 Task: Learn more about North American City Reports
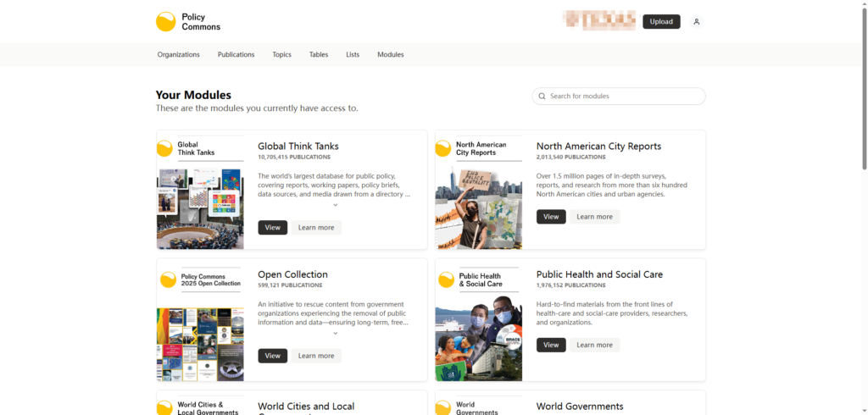pos(594,217)
